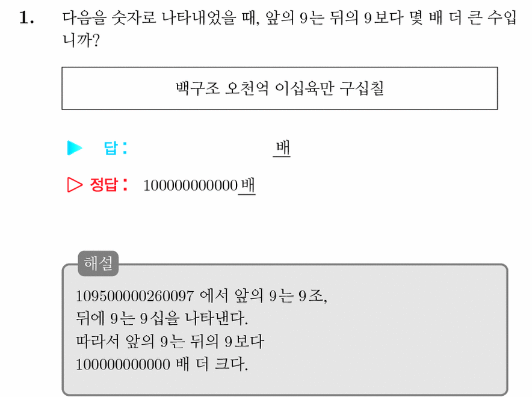The width and height of the screenshot is (532, 397).
Task: Click the red outlined triangle correct-answer icon
Action: click(x=75, y=185)
